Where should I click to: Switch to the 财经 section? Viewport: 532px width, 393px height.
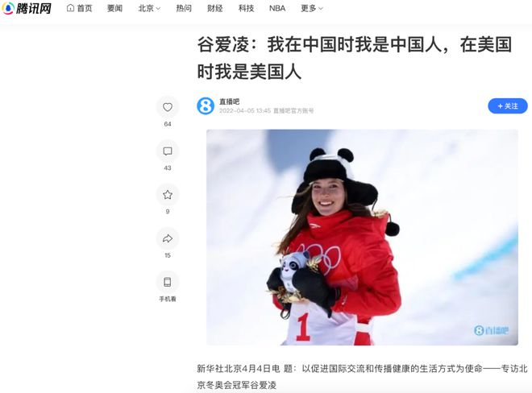(x=215, y=8)
